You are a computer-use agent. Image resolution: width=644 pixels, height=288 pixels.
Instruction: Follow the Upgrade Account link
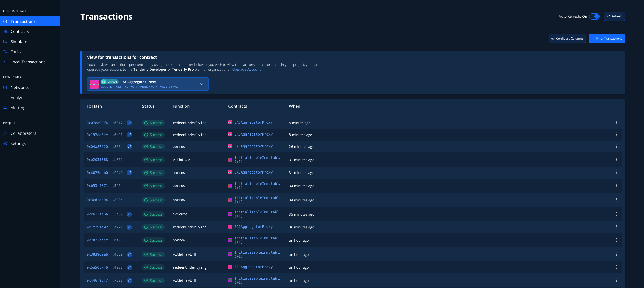(246, 69)
